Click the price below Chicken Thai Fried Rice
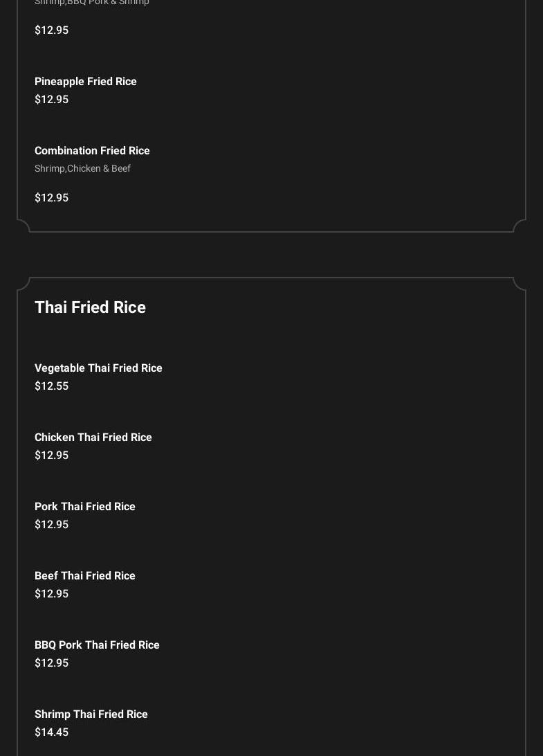The width and height of the screenshot is (543, 756). pos(51,456)
